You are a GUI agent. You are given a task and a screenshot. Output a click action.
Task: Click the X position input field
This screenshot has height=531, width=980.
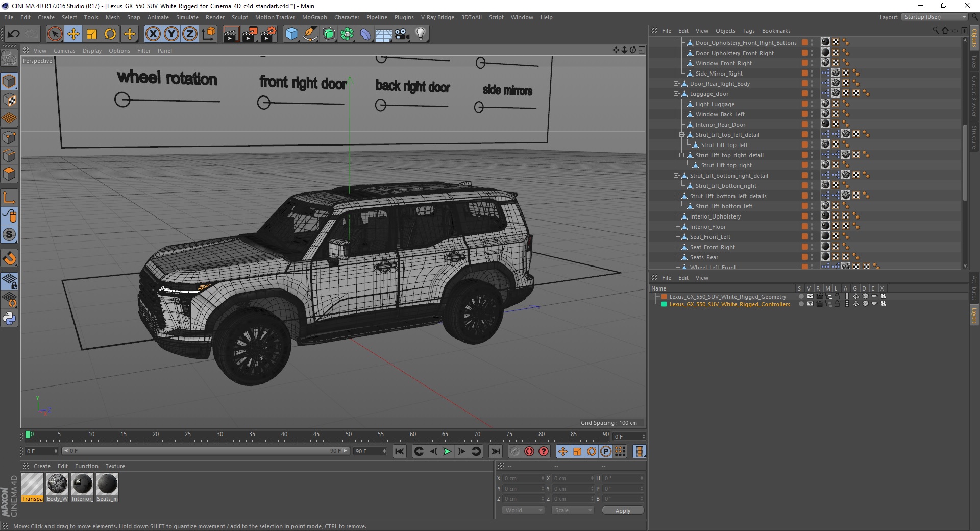[x=523, y=478]
